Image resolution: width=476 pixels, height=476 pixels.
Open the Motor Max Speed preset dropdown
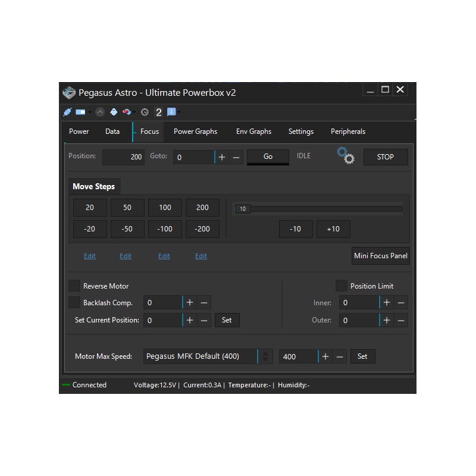pos(265,356)
